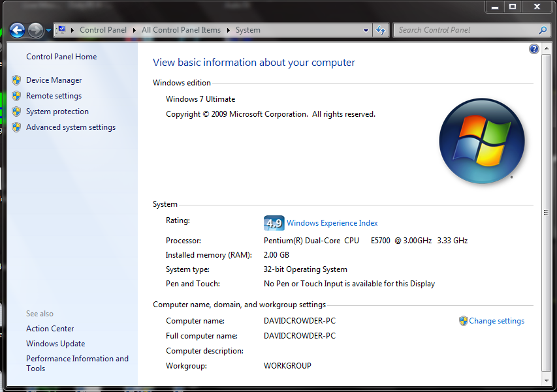
Task: Click the shield icon beside System protection
Action: point(16,112)
